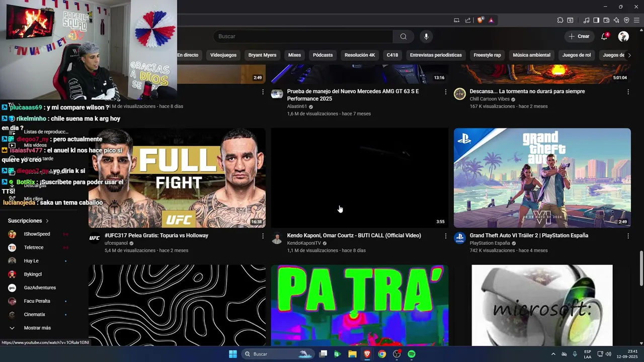Click the Alaatin61 channel avatar
Screen dimensions: 644x362
pos(277,94)
